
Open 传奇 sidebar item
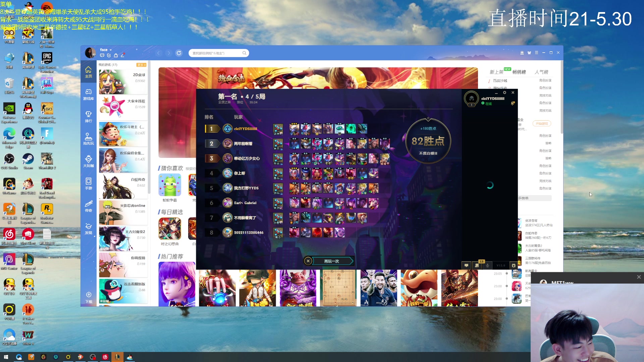click(x=88, y=206)
